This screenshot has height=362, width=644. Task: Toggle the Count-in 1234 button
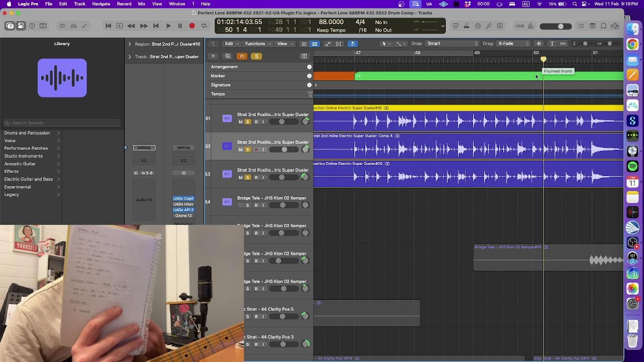click(519, 26)
